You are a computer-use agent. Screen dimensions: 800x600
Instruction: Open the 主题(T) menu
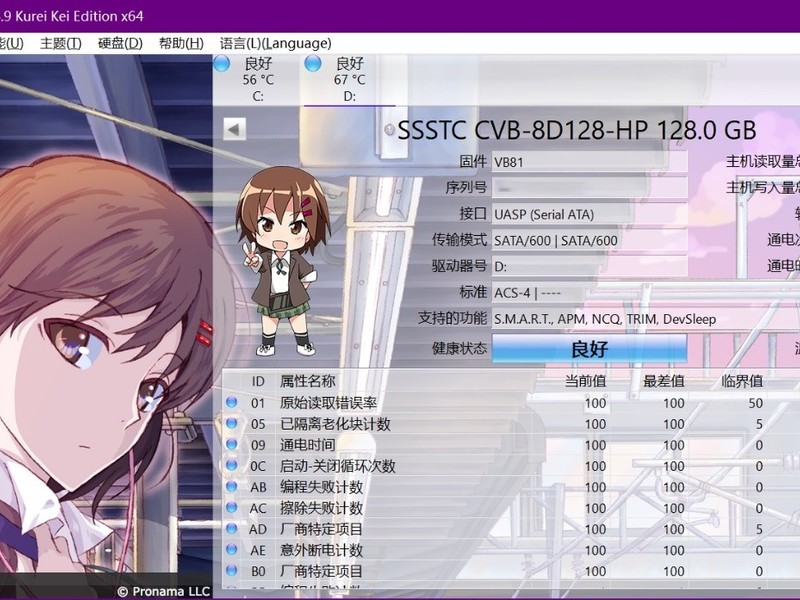(61, 43)
